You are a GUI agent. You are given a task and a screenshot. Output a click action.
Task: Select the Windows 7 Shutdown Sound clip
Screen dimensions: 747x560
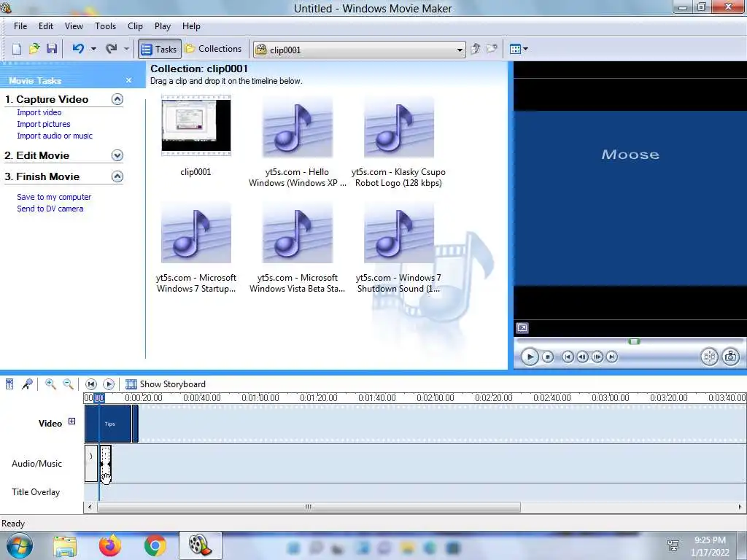pyautogui.click(x=399, y=233)
